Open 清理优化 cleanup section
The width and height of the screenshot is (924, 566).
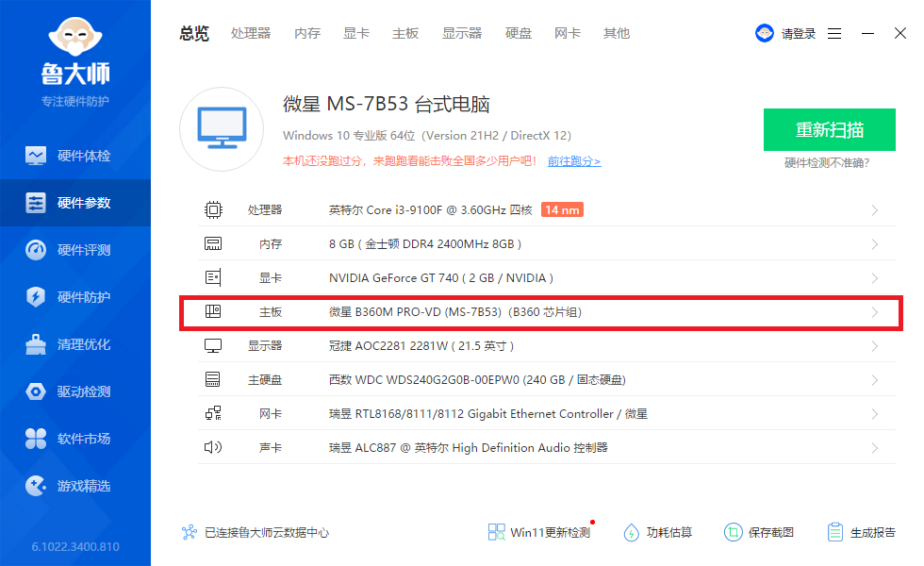pyautogui.click(x=75, y=344)
